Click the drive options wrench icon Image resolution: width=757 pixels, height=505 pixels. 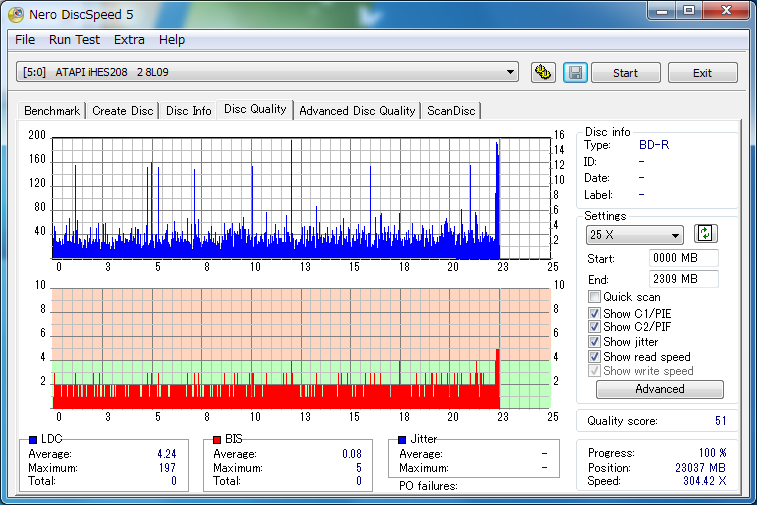click(x=543, y=73)
